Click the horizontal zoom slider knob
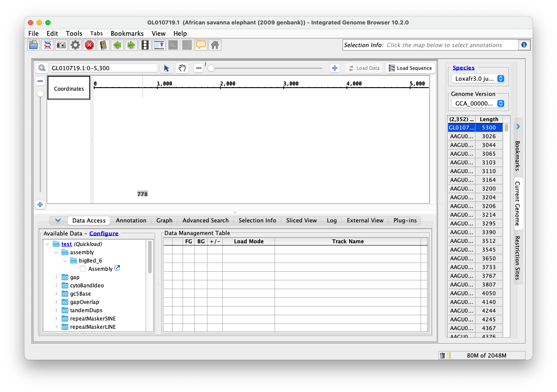Screen dimensions: 557x392 211,68
